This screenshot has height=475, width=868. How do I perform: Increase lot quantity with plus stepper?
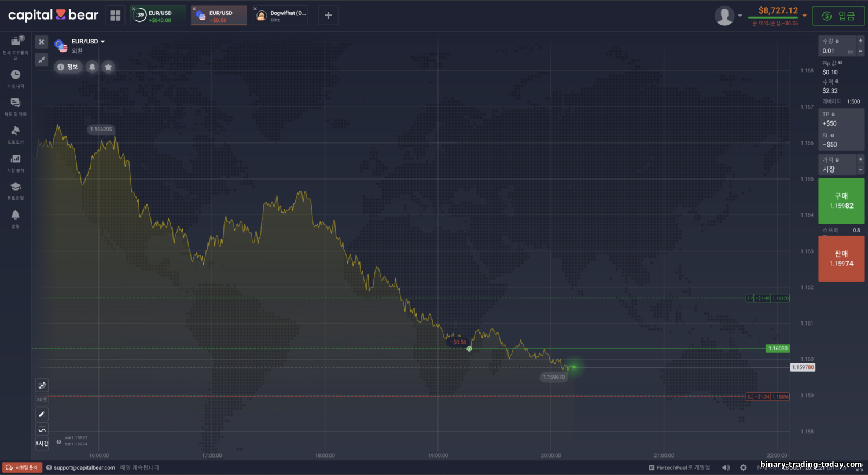click(860, 41)
